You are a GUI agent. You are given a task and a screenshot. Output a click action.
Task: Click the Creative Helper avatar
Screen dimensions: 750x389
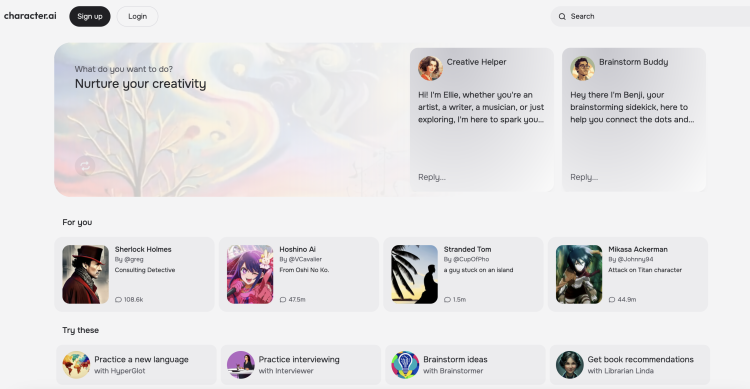(x=430, y=68)
